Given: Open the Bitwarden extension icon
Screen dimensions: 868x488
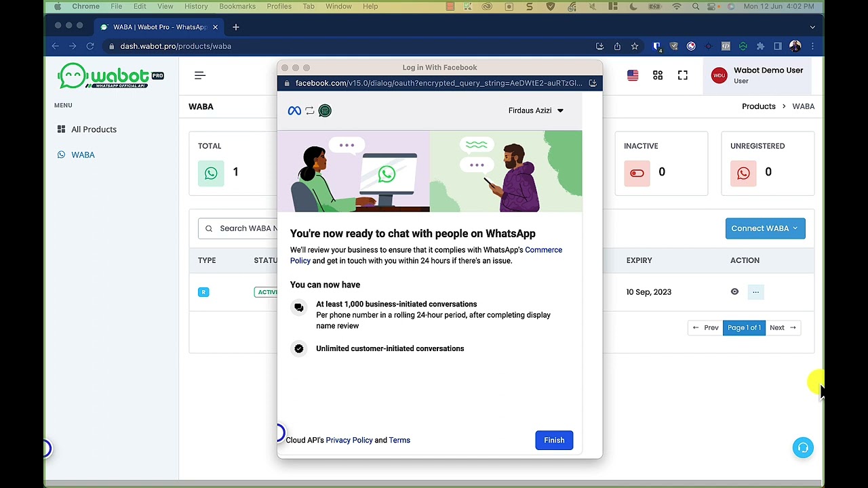Looking at the screenshot, I should [656, 46].
